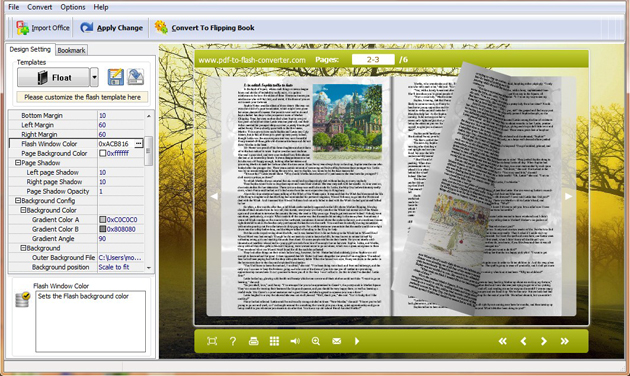
Task: Jump to first page double-arrow
Action: click(x=503, y=341)
